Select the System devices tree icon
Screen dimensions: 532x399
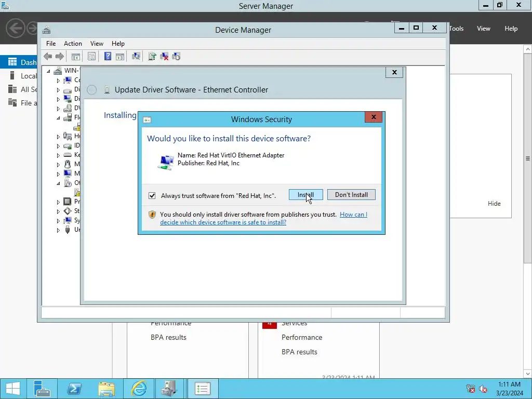tap(68, 220)
